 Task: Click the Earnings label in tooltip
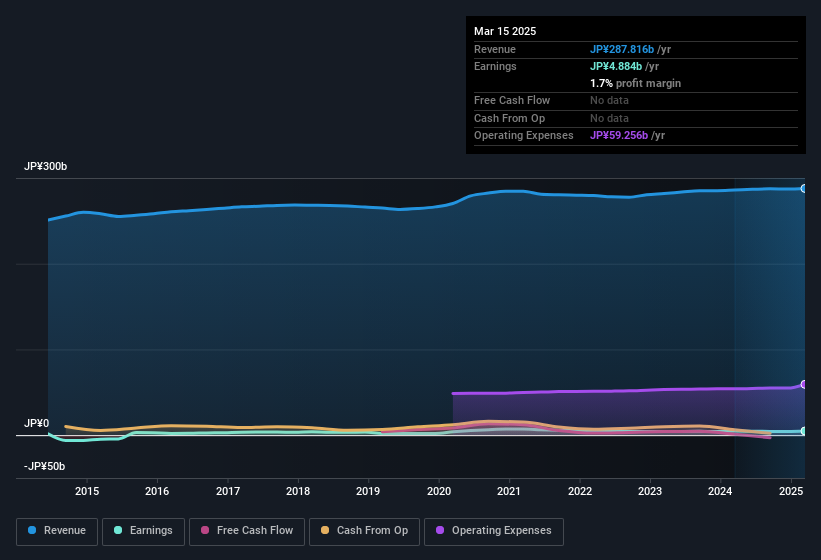495,66
